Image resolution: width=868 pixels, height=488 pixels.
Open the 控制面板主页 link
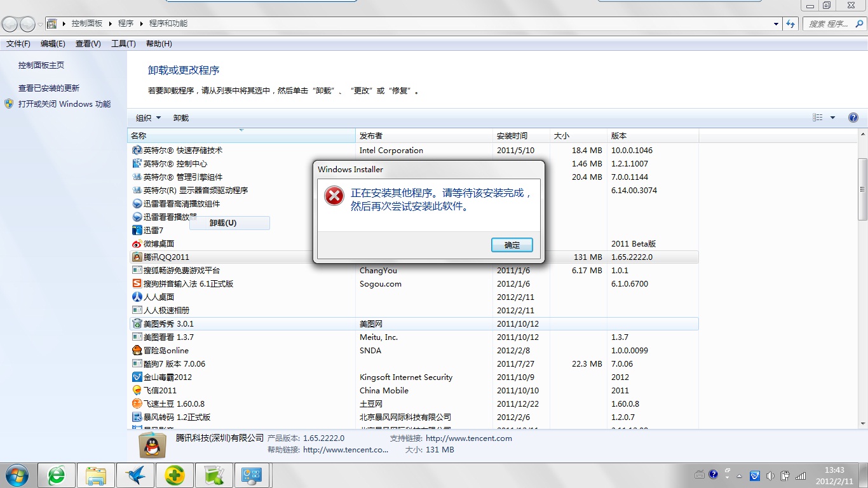[41, 65]
